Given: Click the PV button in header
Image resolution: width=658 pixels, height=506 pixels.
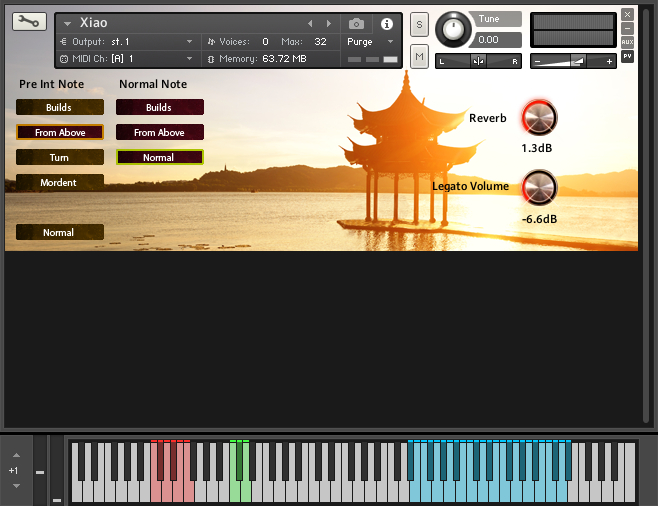Looking at the screenshot, I should (627, 56).
